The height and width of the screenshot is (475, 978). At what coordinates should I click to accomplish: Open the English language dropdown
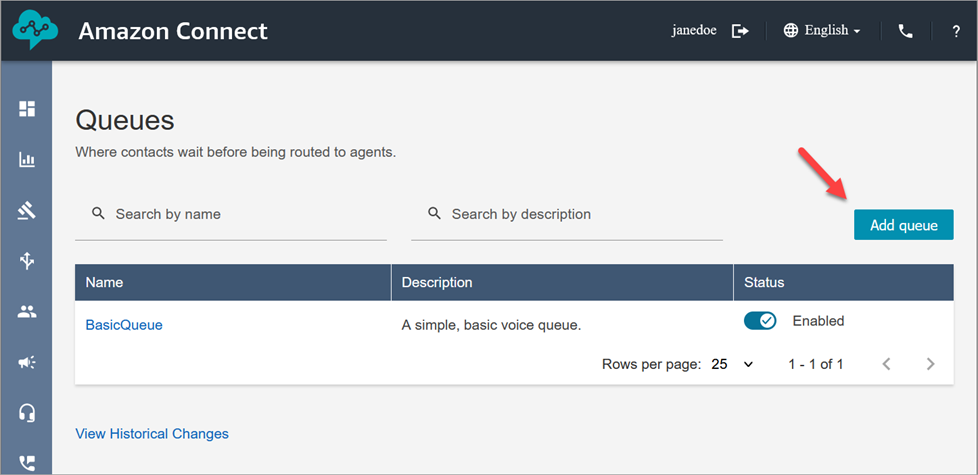click(821, 31)
